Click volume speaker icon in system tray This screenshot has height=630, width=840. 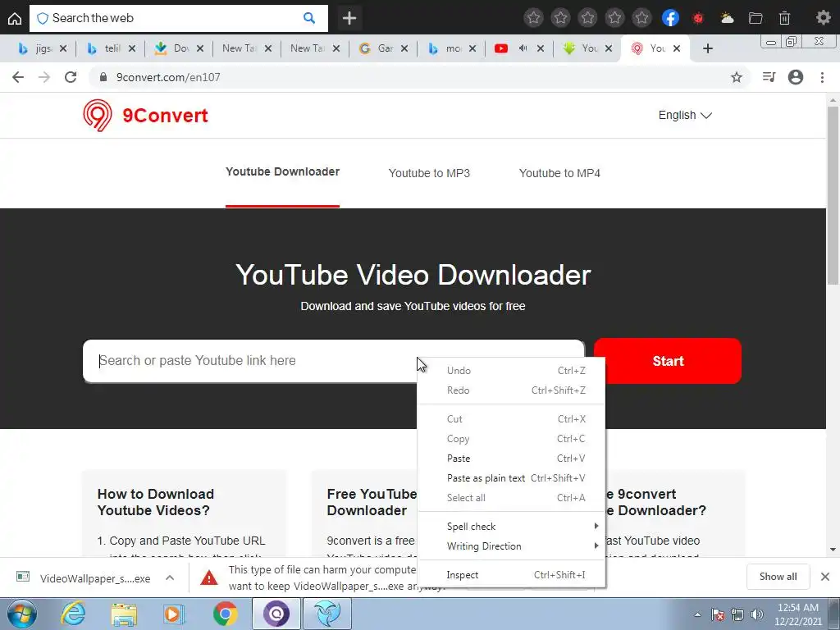[x=757, y=614]
